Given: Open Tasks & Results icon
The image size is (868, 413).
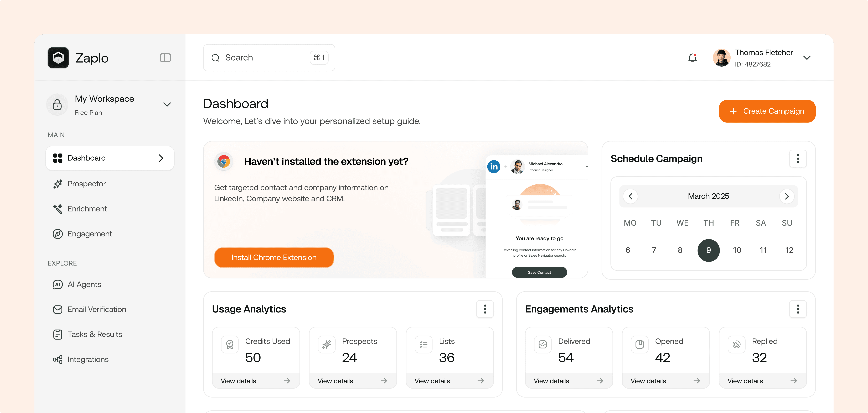Looking at the screenshot, I should [x=58, y=334].
